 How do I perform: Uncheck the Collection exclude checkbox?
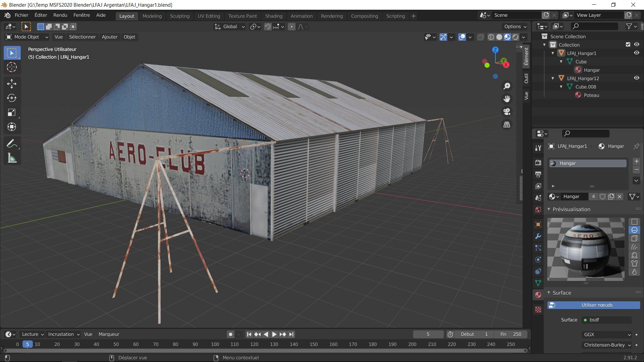(628, 45)
